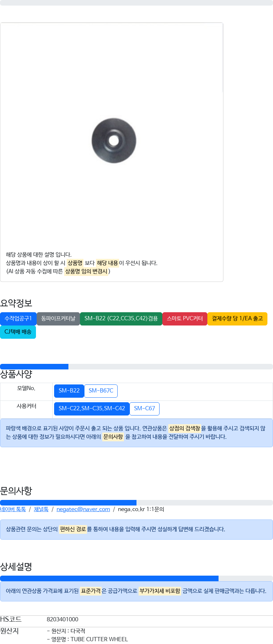
Task: Choose the SM-B22 model option
Action: 69,391
